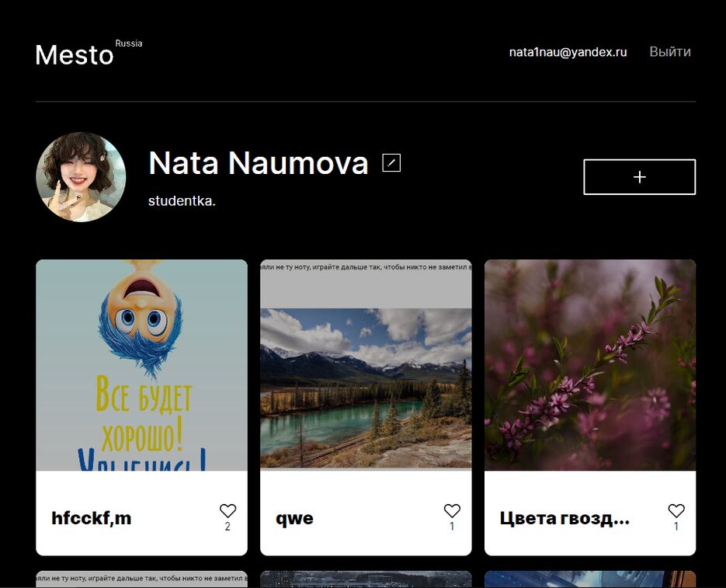Image resolution: width=726 pixels, height=588 pixels.
Task: Click the qwe card title
Action: tap(295, 519)
